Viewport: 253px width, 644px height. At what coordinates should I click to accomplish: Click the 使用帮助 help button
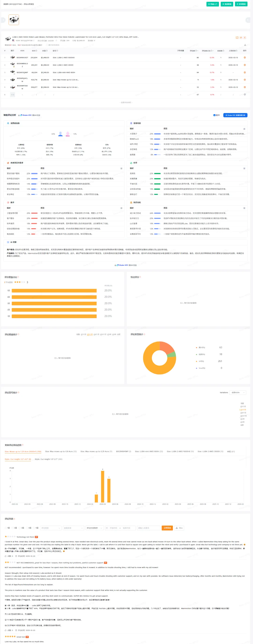click(x=241, y=4)
